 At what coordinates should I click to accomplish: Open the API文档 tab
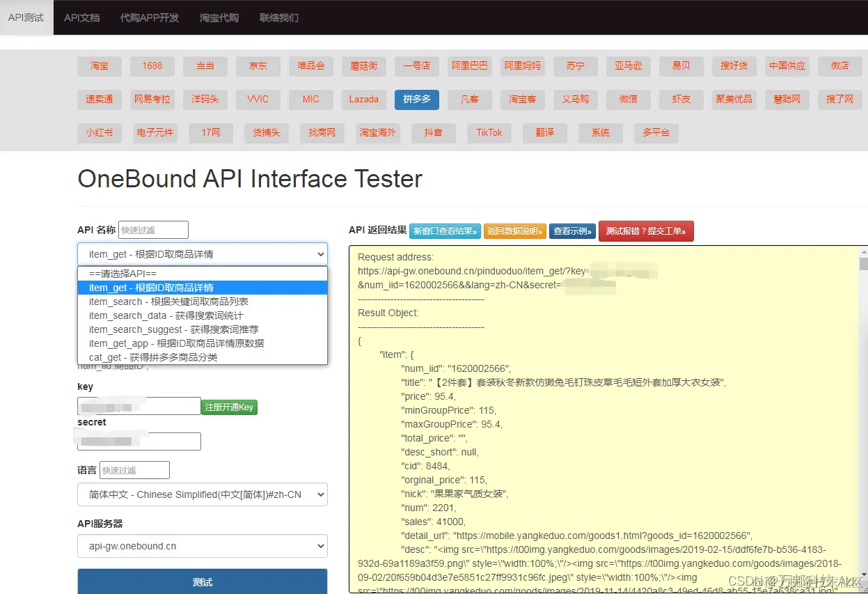(81, 17)
